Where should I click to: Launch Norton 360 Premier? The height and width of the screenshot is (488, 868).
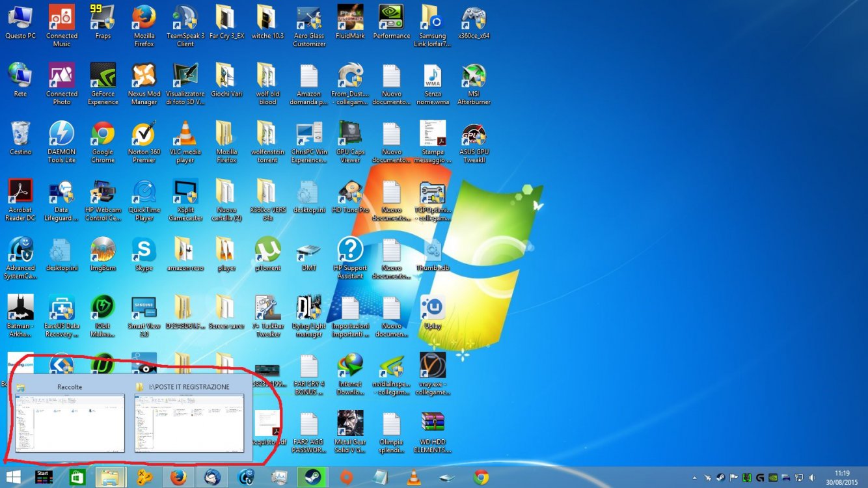pos(144,142)
